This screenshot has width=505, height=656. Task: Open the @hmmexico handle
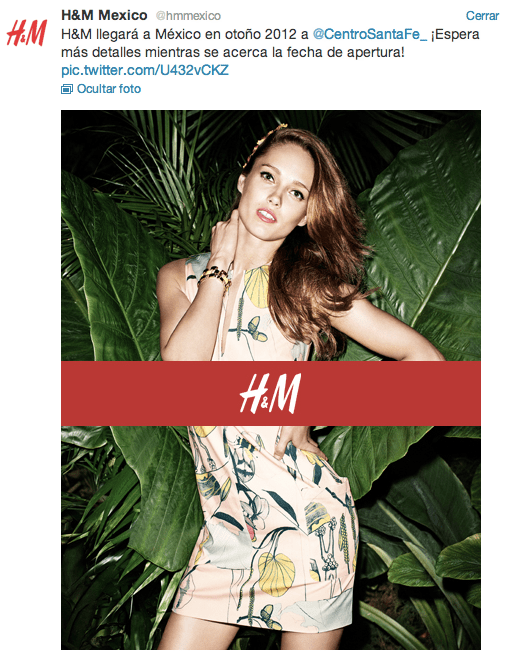point(188,16)
